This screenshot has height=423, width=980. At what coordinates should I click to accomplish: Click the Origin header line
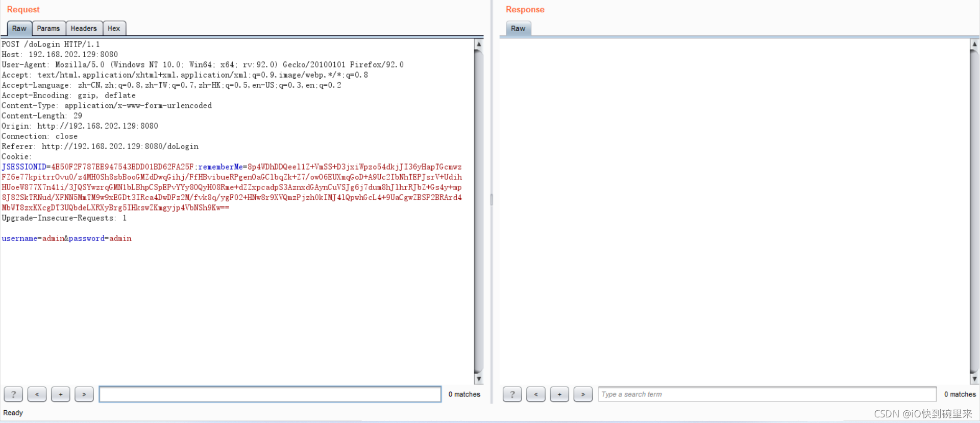[80, 126]
